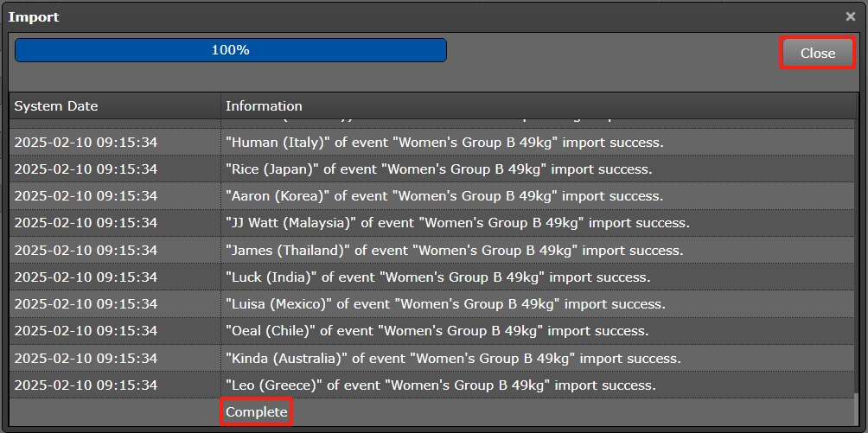Close the Import dialog with X icon
This screenshot has height=433, width=868.
pos(850,16)
